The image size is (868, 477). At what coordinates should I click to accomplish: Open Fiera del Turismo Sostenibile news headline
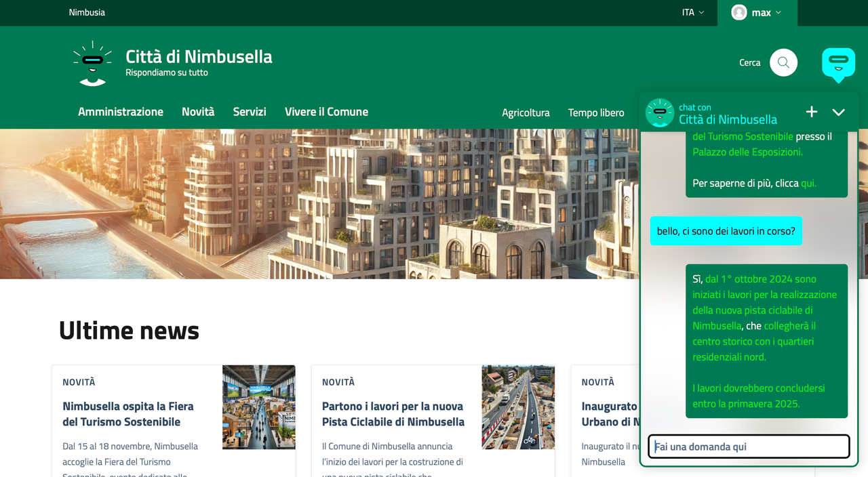click(128, 414)
